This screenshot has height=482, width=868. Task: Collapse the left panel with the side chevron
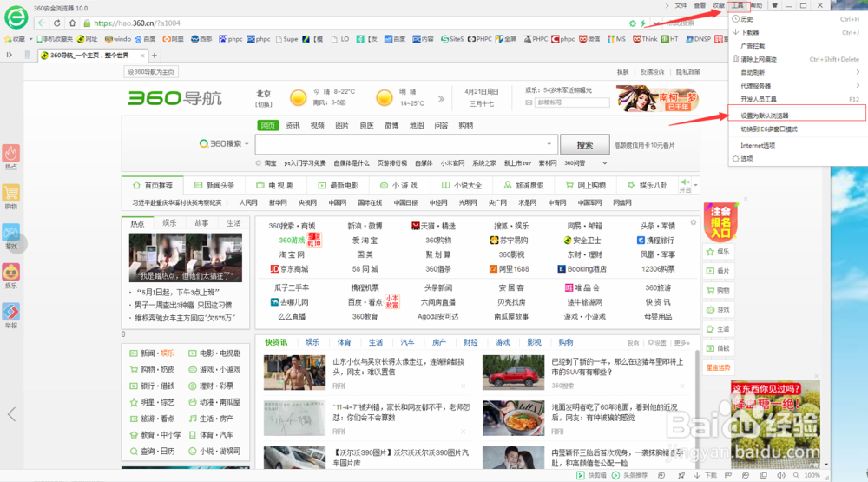point(11,414)
